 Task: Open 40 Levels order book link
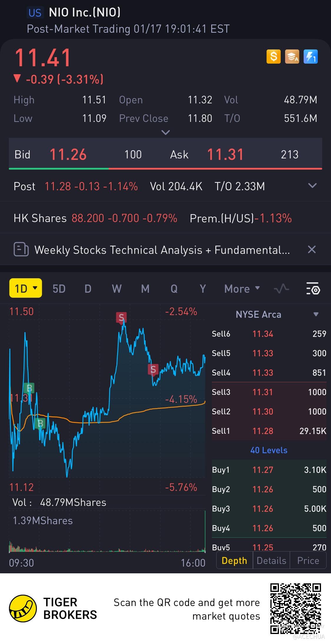click(x=269, y=450)
